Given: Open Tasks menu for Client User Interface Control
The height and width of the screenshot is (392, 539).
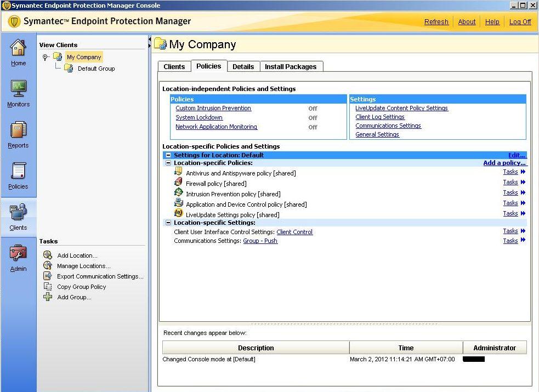Looking at the screenshot, I should click(510, 231).
